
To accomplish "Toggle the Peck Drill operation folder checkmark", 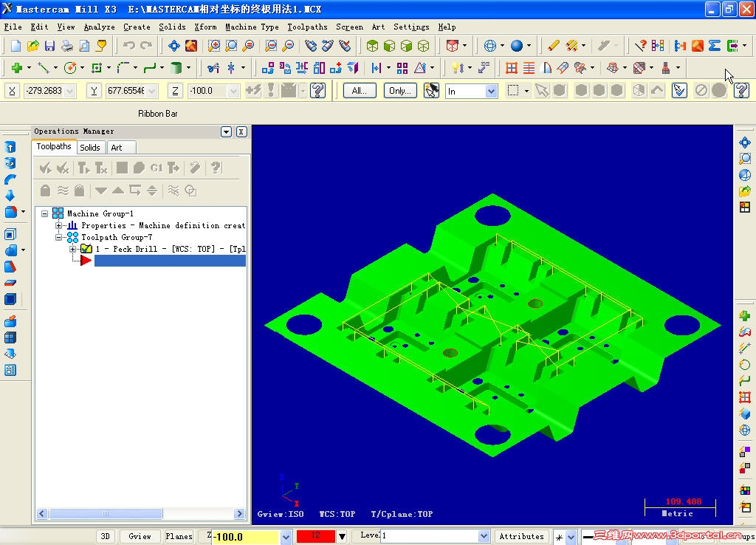I will pyautogui.click(x=87, y=249).
